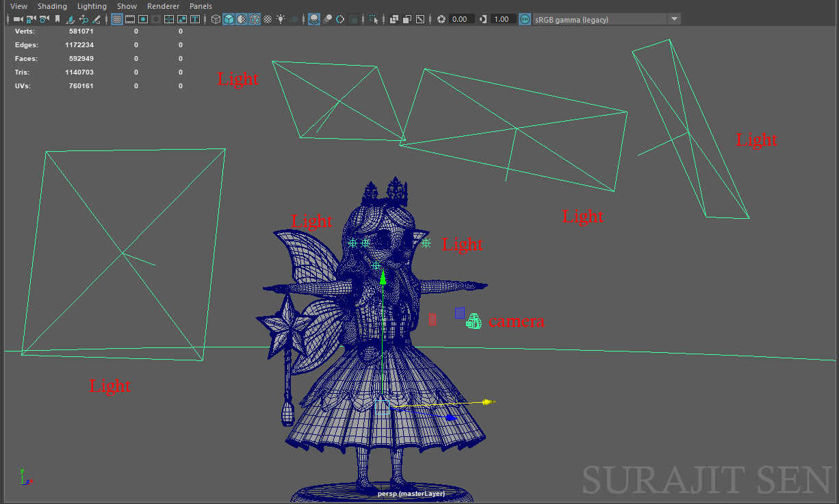Click the Grease Pencil tool icon

tap(96, 19)
